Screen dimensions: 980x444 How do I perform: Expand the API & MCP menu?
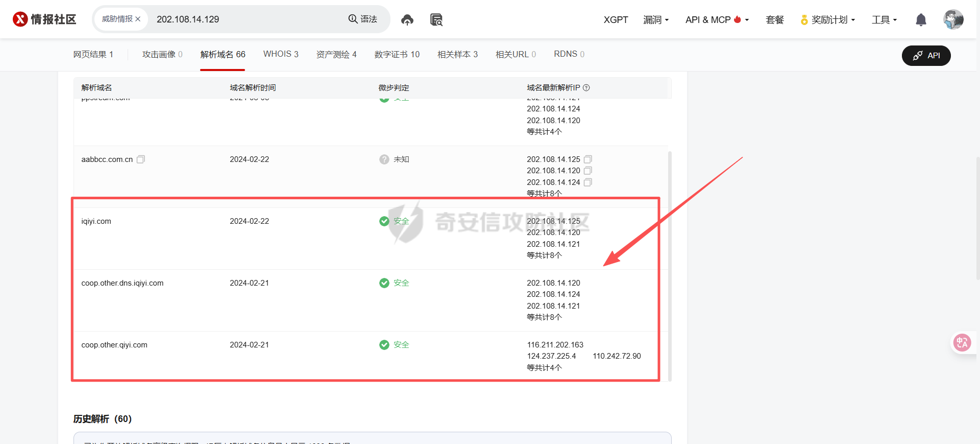(717, 20)
